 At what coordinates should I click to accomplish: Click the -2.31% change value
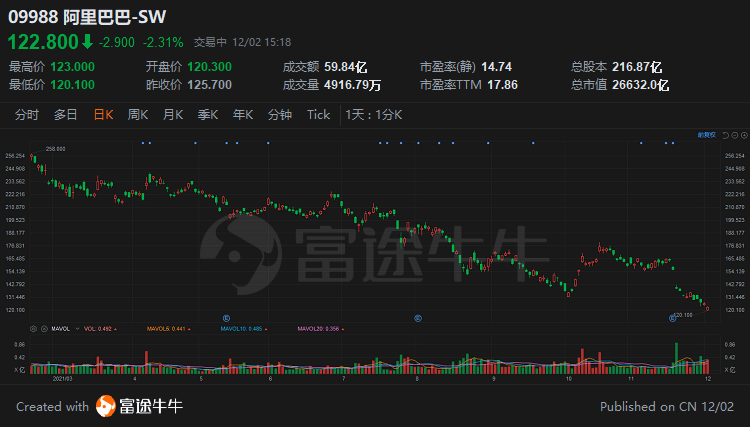click(x=163, y=43)
